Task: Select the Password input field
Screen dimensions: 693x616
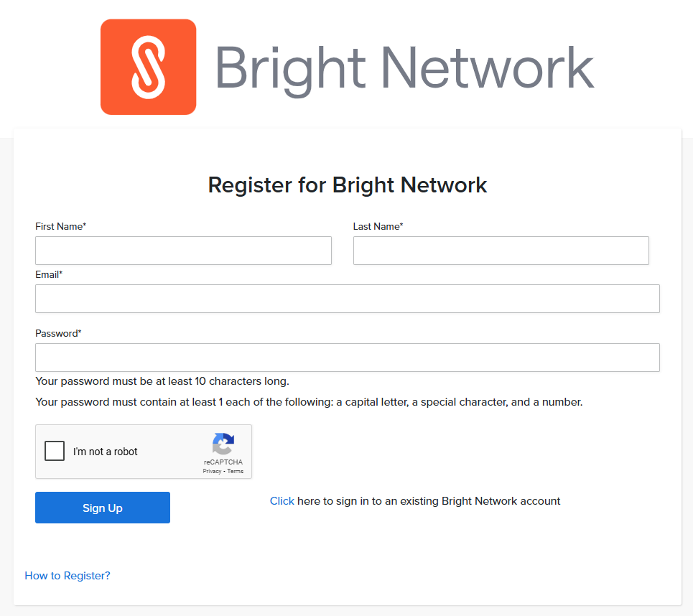Action: 348,358
